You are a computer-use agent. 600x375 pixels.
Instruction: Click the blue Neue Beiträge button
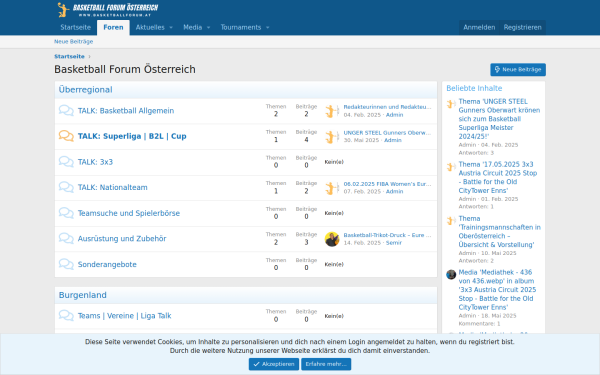pyautogui.click(x=518, y=70)
